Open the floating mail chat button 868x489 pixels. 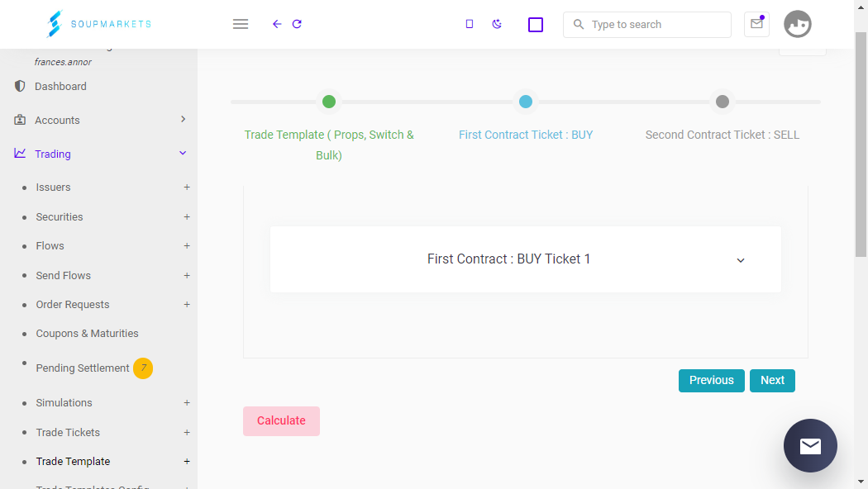[810, 445]
